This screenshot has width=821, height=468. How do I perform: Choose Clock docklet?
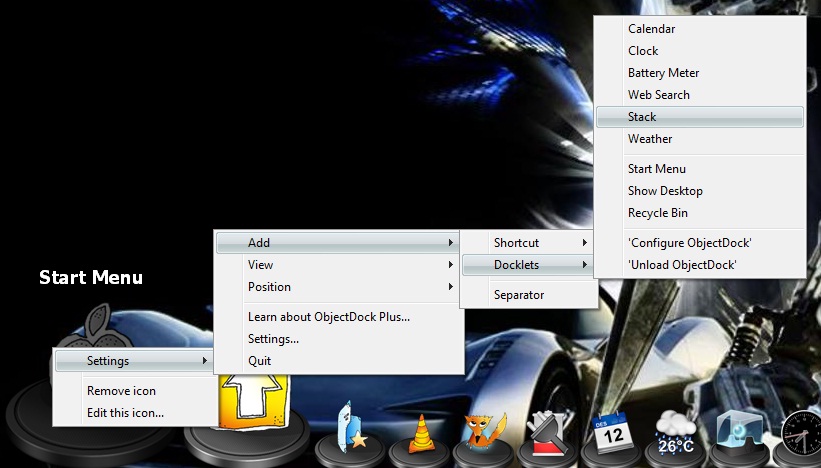700,51
